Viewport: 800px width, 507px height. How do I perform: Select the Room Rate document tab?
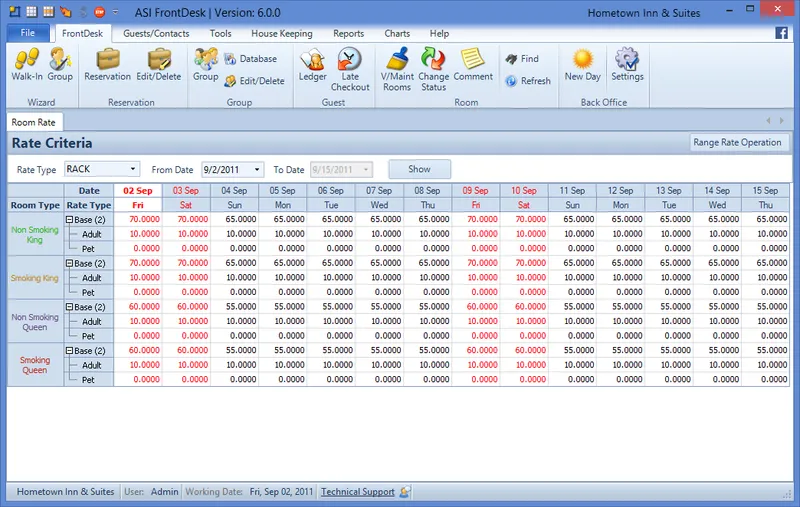(x=34, y=122)
